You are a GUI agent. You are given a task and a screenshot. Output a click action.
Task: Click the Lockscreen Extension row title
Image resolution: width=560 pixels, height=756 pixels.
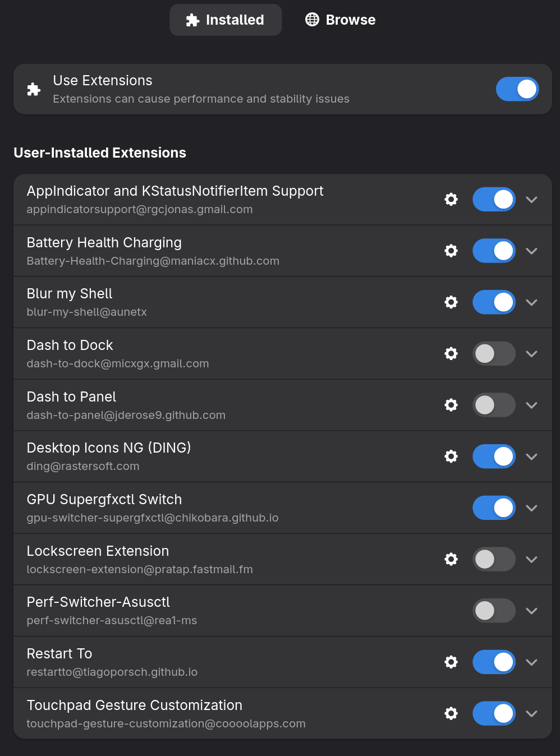pyautogui.click(x=98, y=551)
